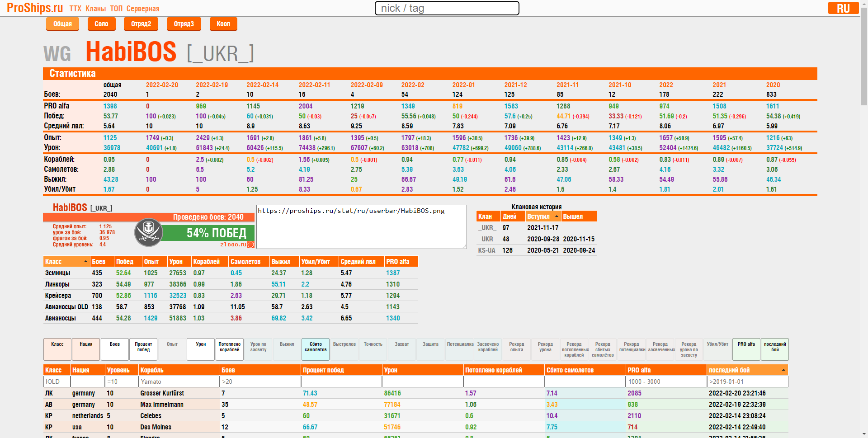Switch language with the RU button
This screenshot has width=868, height=438.
pyautogui.click(x=843, y=8)
